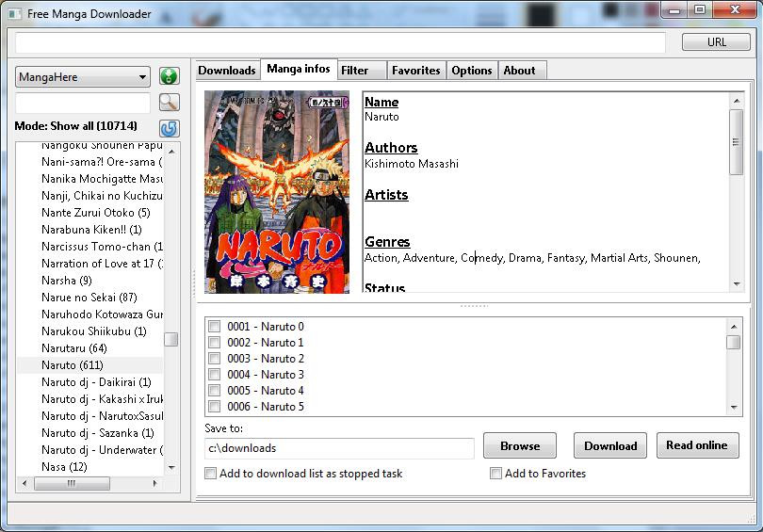Open the Filter tab
Image resolution: width=763 pixels, height=532 pixels.
[362, 71]
